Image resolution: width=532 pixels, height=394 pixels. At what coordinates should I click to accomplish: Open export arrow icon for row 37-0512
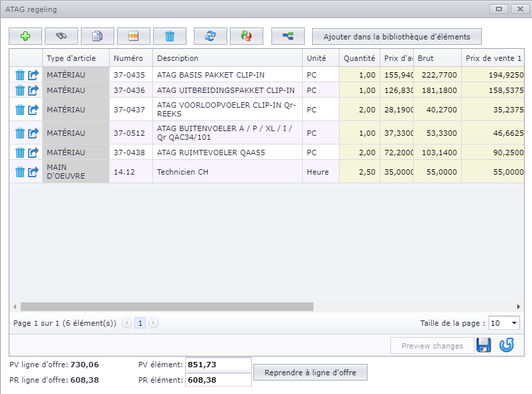(x=33, y=133)
